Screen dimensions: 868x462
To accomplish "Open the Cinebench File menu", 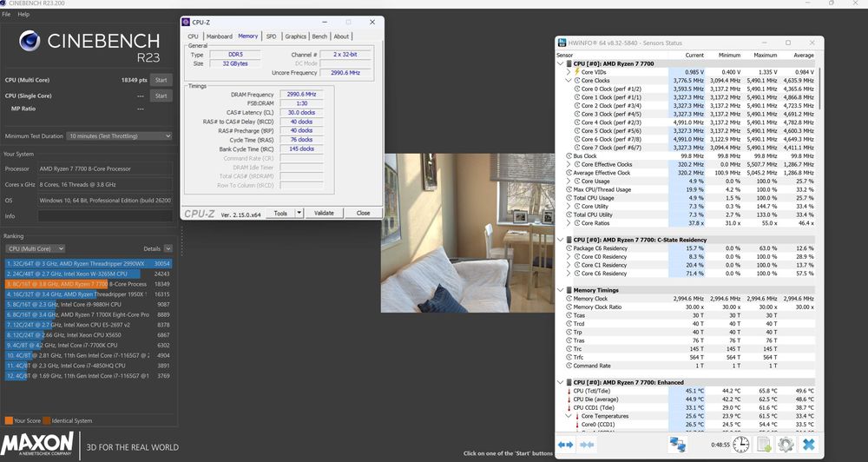I will tap(6, 15).
